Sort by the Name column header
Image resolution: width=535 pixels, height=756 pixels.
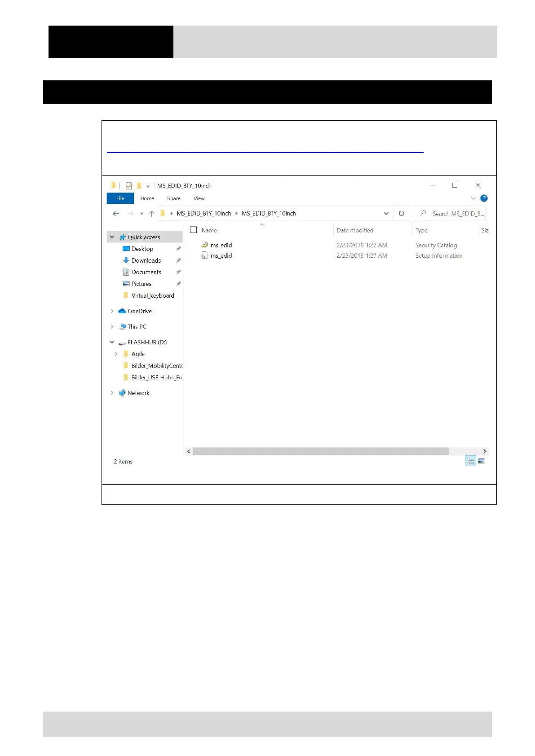[x=209, y=230]
